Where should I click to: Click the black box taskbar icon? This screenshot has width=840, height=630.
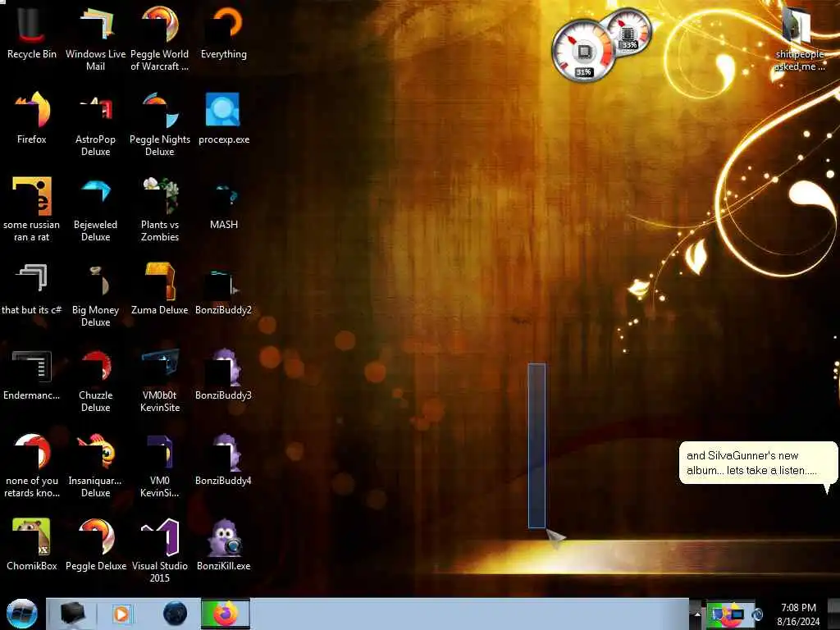[72, 614]
